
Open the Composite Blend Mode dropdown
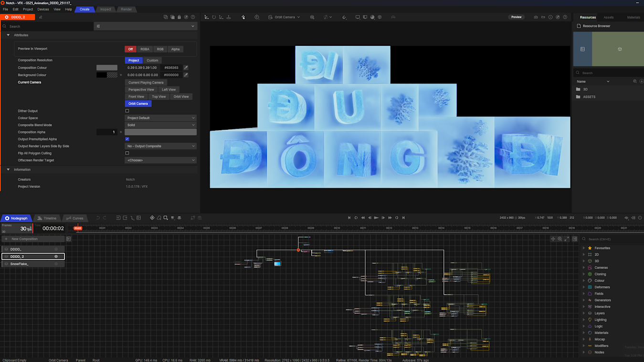(x=160, y=125)
